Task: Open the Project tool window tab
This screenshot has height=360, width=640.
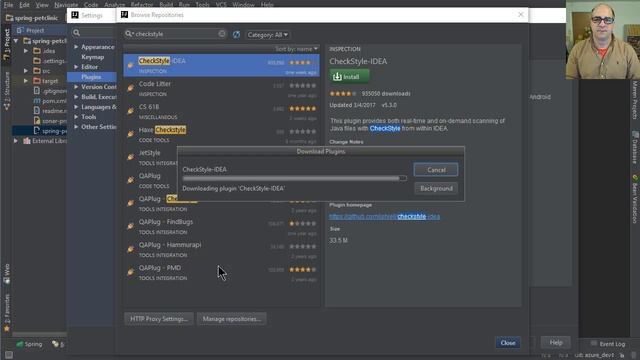Action: tap(6, 44)
